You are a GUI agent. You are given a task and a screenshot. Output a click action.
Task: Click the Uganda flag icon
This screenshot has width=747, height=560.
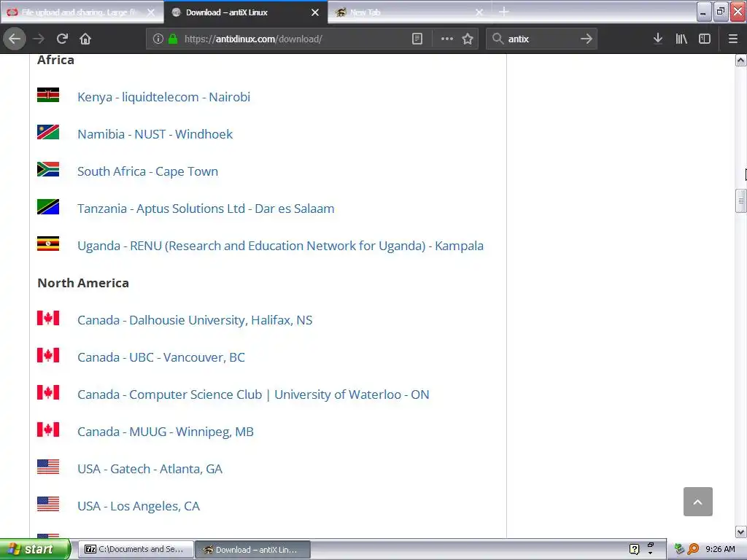point(48,244)
